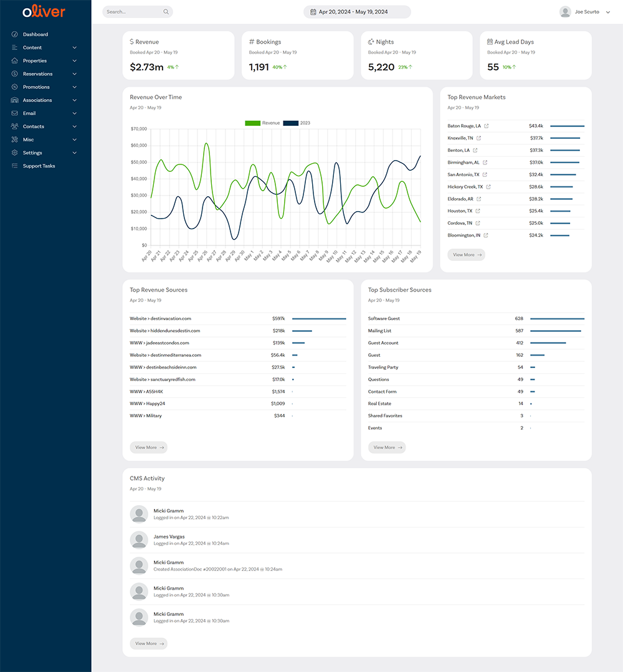Expand the Reservations menu chevron
The width and height of the screenshot is (623, 672).
pyautogui.click(x=75, y=74)
